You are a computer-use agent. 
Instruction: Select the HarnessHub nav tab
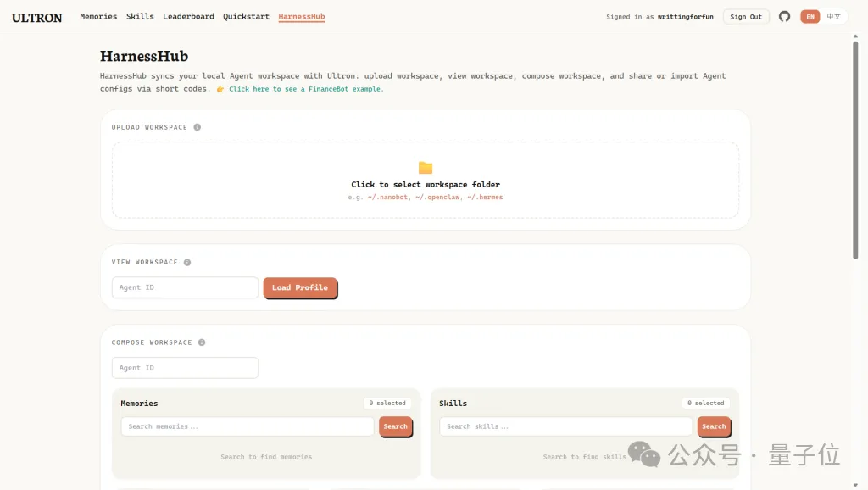pyautogui.click(x=301, y=17)
